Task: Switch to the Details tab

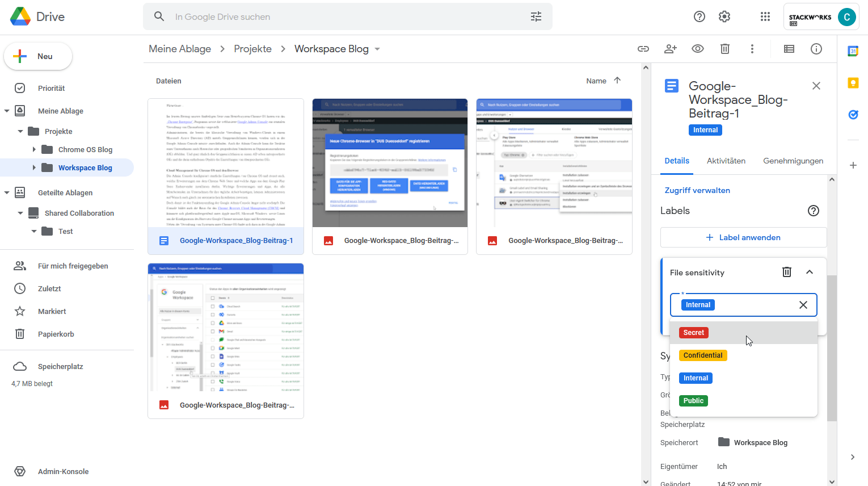Action: coord(677,161)
